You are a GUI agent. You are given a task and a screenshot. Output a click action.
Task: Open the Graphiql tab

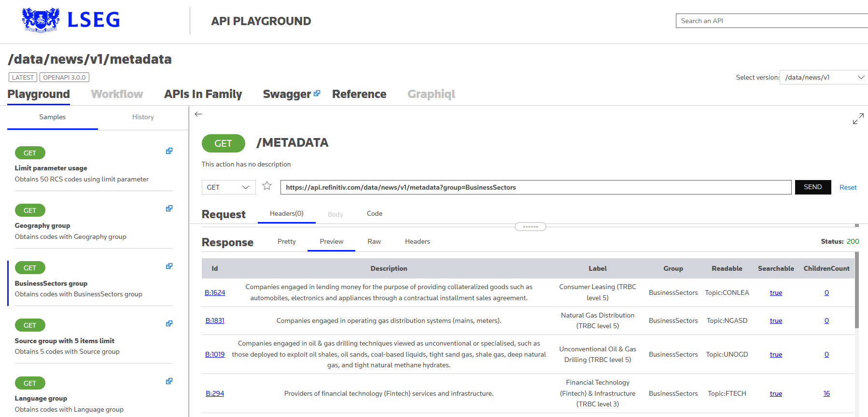(431, 94)
